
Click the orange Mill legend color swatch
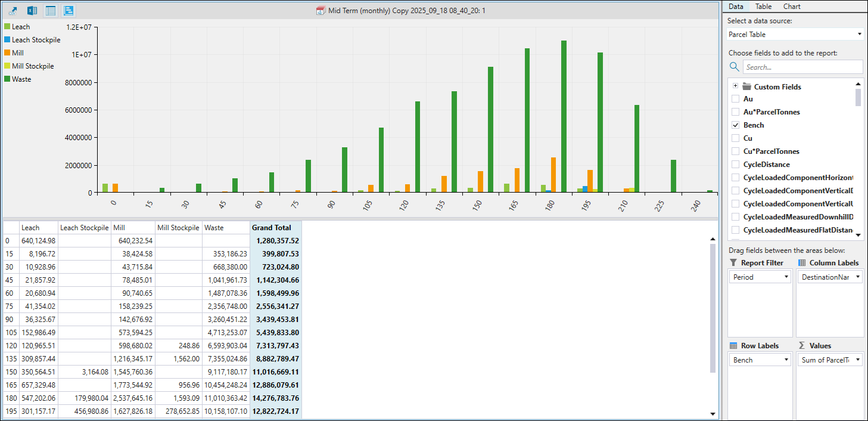[x=7, y=53]
